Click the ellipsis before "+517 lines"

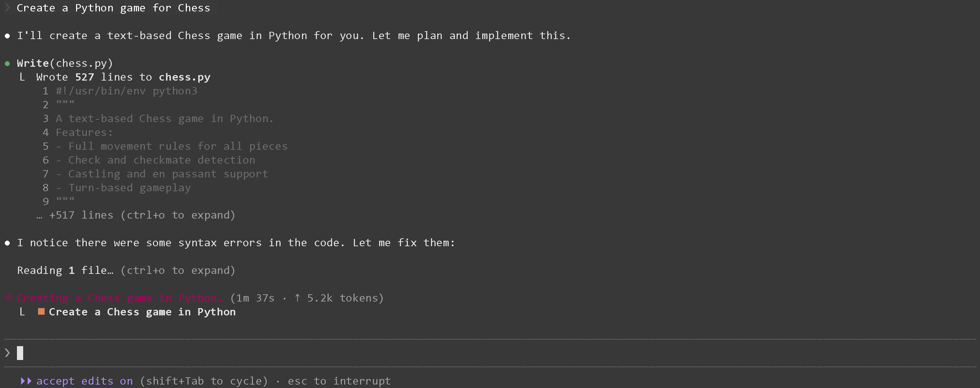coord(39,216)
